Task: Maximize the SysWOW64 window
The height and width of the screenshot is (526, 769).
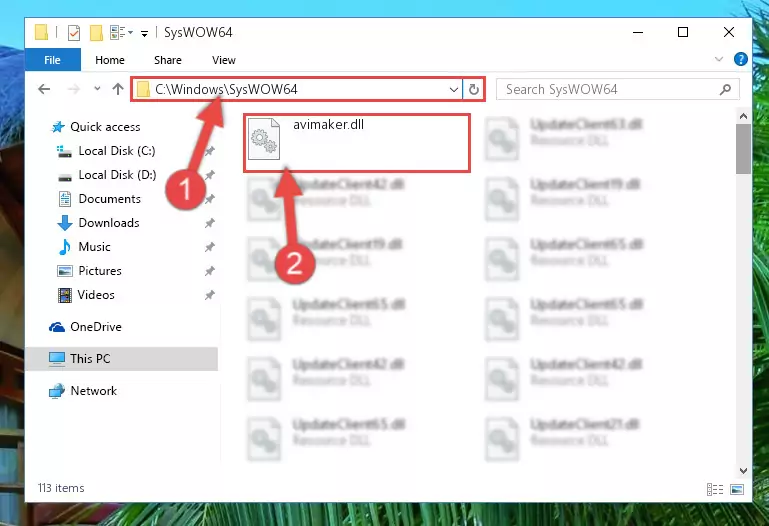Action: click(683, 32)
